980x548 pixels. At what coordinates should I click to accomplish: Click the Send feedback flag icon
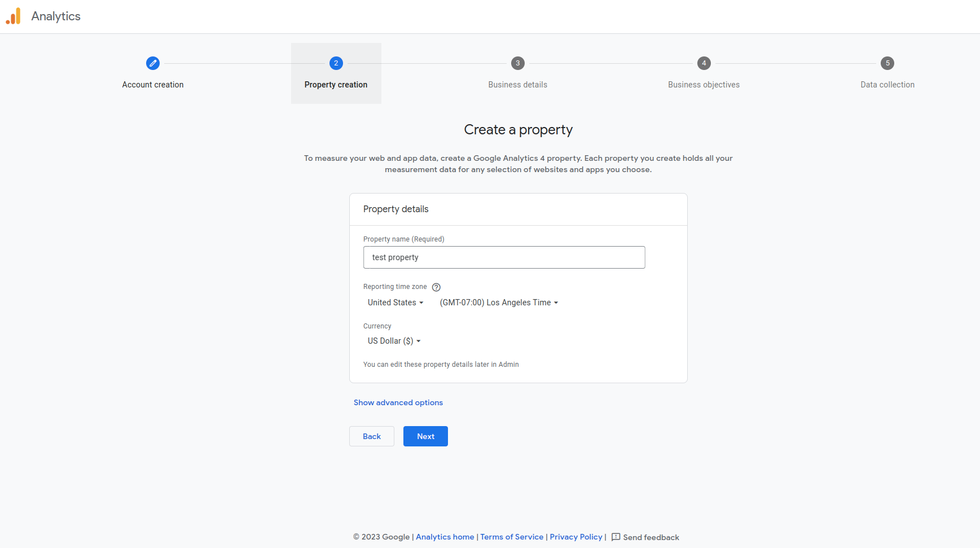616,537
